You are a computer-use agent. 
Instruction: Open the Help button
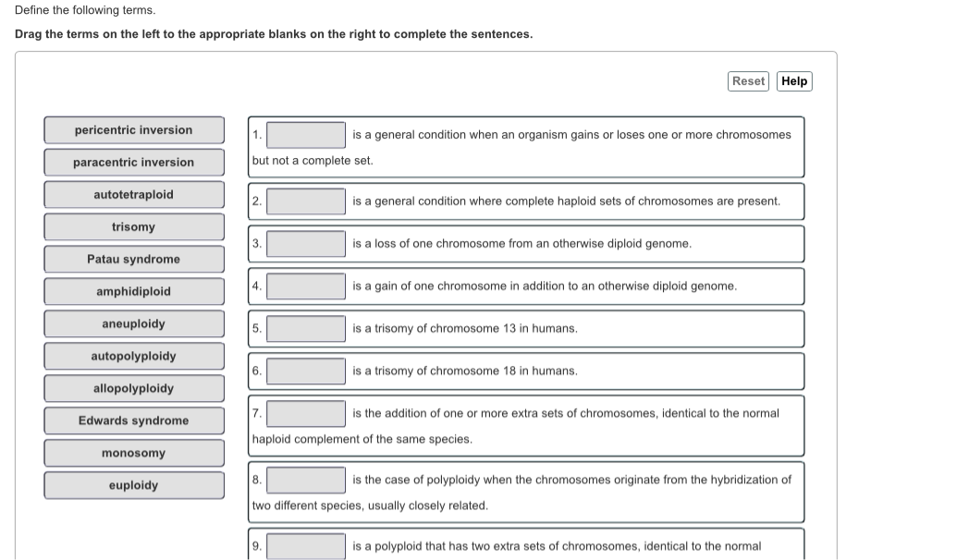pyautogui.click(x=794, y=81)
